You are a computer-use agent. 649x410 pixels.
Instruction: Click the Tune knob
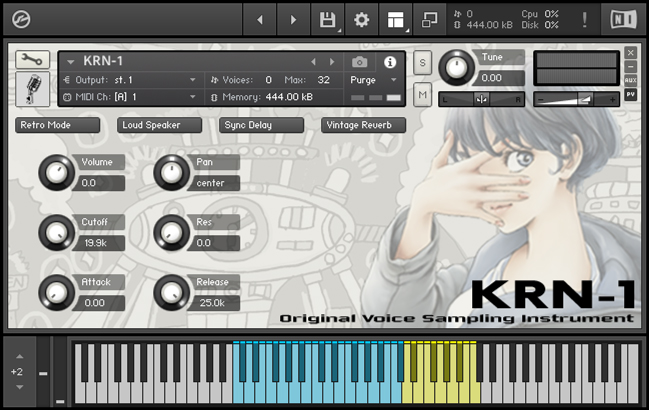[x=457, y=68]
